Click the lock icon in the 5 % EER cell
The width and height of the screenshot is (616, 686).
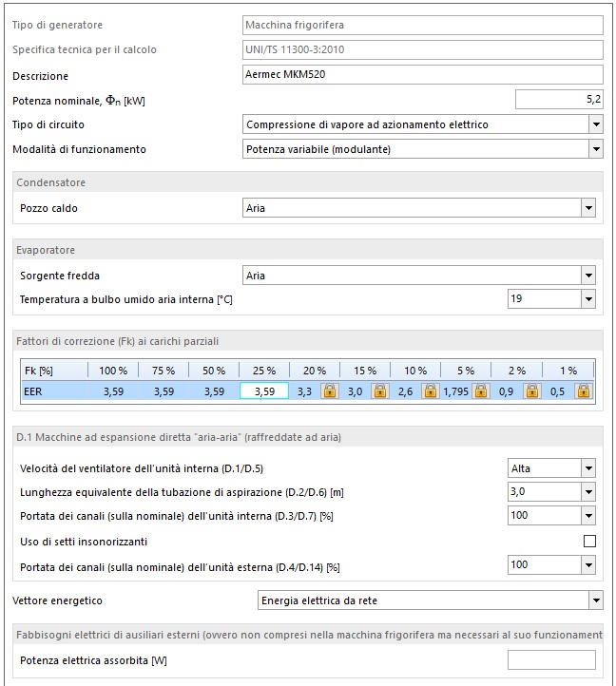481,391
